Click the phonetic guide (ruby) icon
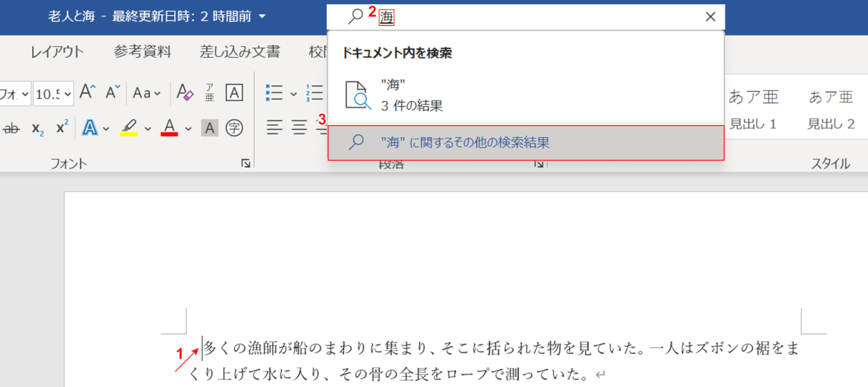The width and height of the screenshot is (868, 387). (x=210, y=93)
